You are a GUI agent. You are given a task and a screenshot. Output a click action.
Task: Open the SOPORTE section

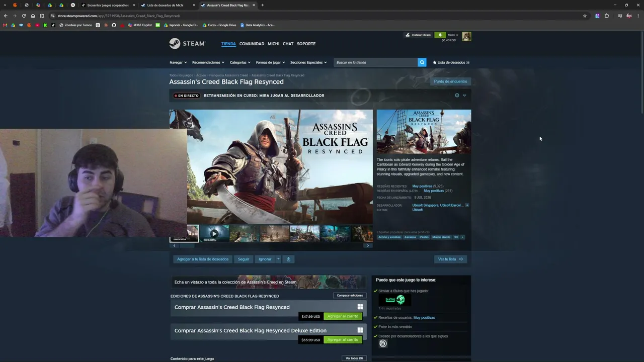pos(306,44)
